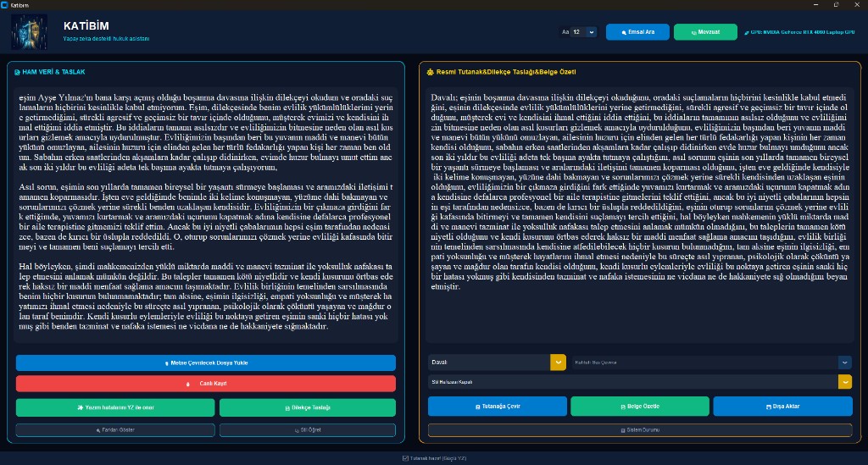Image resolution: width=868 pixels, height=465 pixels.
Task: Expand the Stil Hafızası Kapalı dropdown
Action: (x=845, y=381)
